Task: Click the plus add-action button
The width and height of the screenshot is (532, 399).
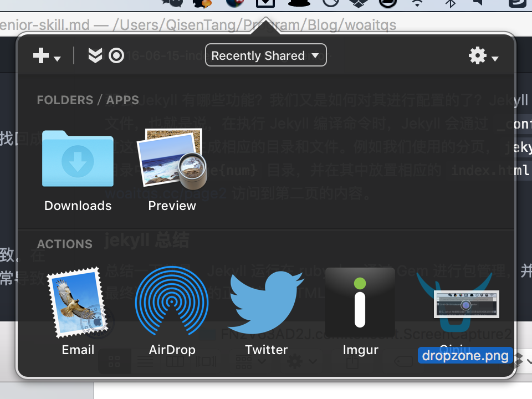Action: (40, 55)
